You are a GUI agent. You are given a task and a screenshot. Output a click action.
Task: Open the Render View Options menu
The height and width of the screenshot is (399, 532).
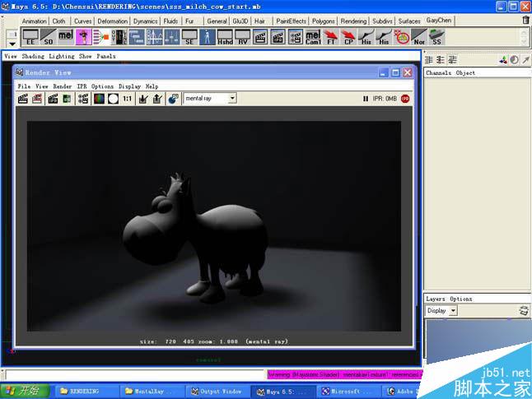pyautogui.click(x=102, y=86)
